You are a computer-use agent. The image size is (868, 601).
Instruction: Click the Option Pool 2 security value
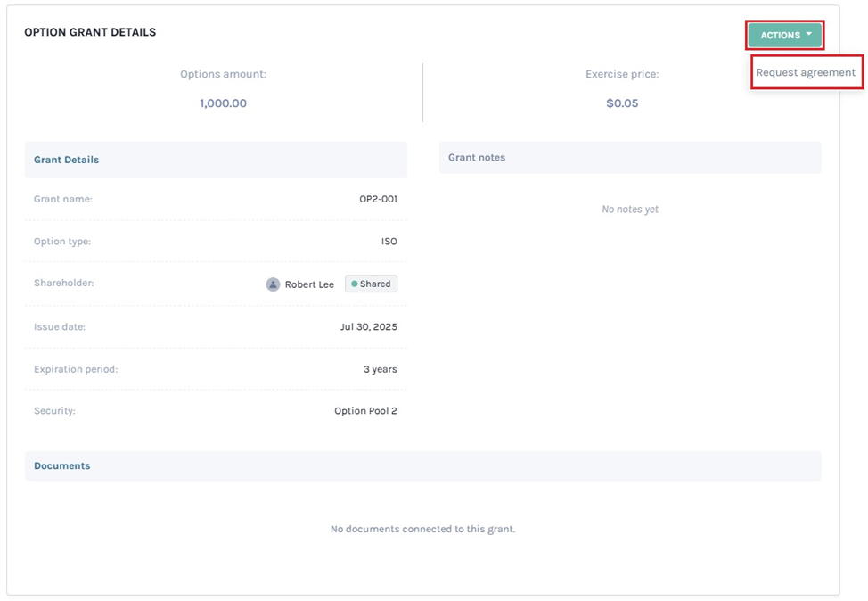pyautogui.click(x=365, y=411)
